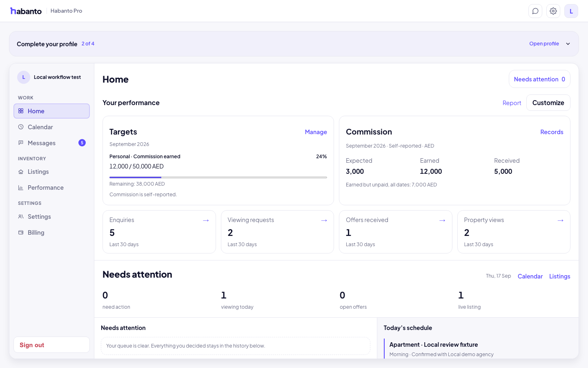Viewport: 588px width, 368px height.
Task: Open the user avatar L in header
Action: pos(571,11)
